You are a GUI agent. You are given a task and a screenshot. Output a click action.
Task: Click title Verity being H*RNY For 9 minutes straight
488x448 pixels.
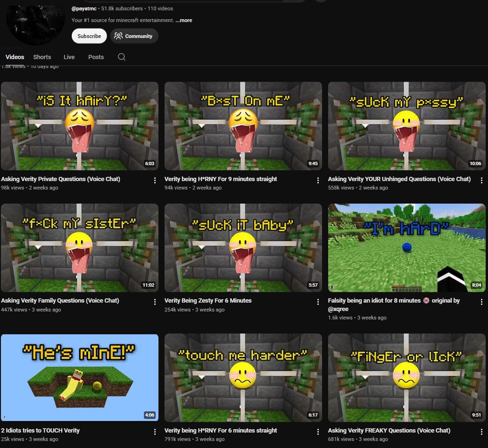221,179
